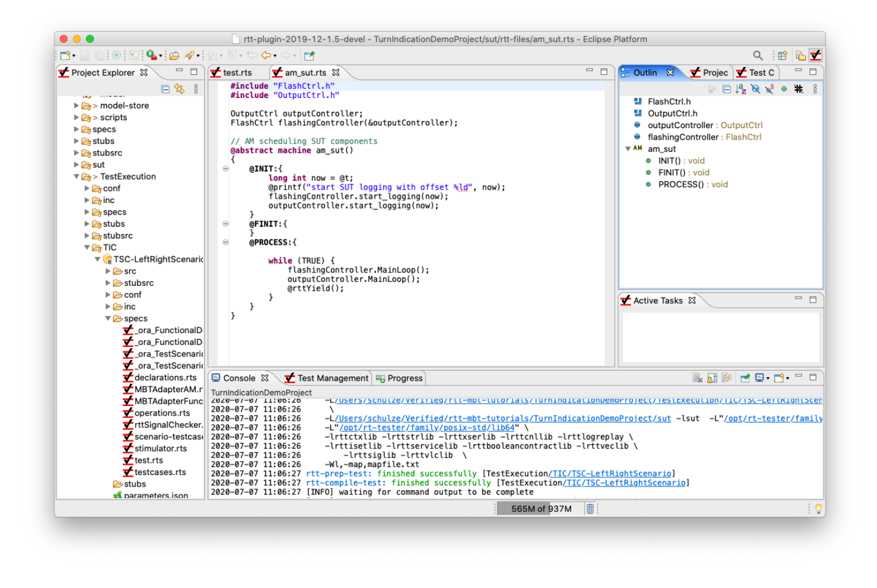Image resolution: width=877 pixels, height=588 pixels.
Task: Click Clear Console icon
Action: coord(697,378)
